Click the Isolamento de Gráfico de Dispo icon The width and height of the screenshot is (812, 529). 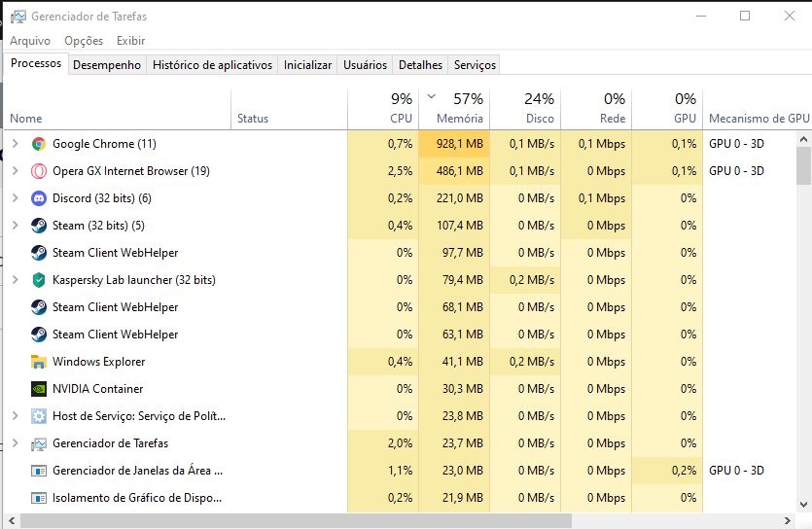pyautogui.click(x=38, y=498)
